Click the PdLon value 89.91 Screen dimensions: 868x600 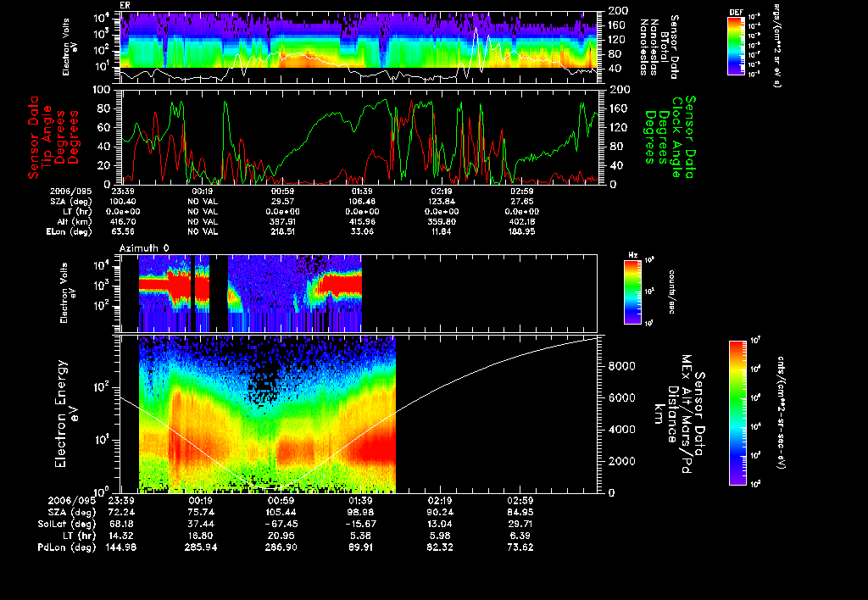point(360,547)
